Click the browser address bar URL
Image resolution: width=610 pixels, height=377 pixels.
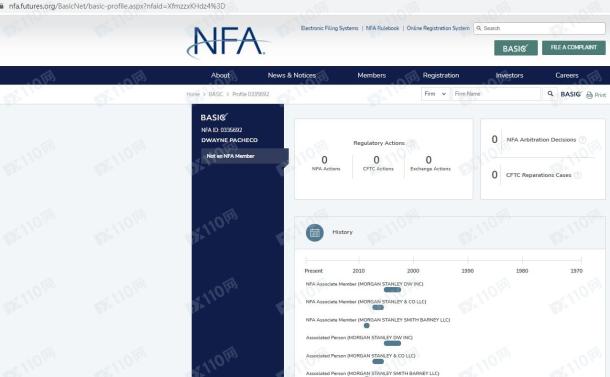pyautogui.click(x=117, y=6)
